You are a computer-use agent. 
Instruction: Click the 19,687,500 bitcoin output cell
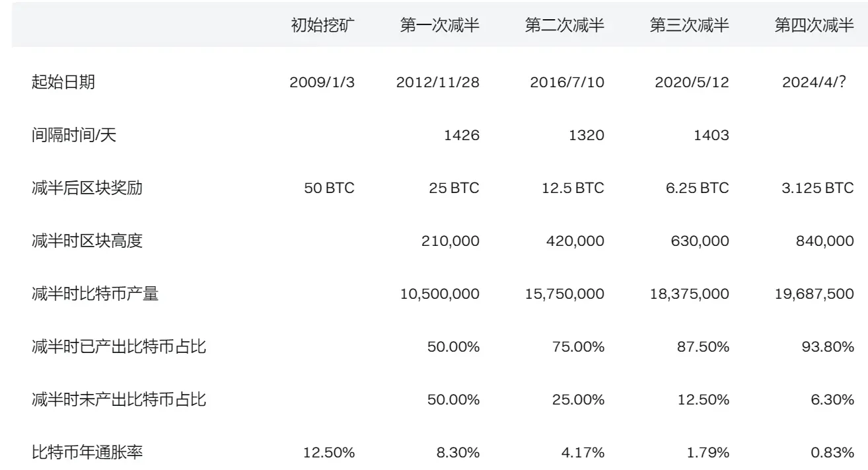(814, 294)
